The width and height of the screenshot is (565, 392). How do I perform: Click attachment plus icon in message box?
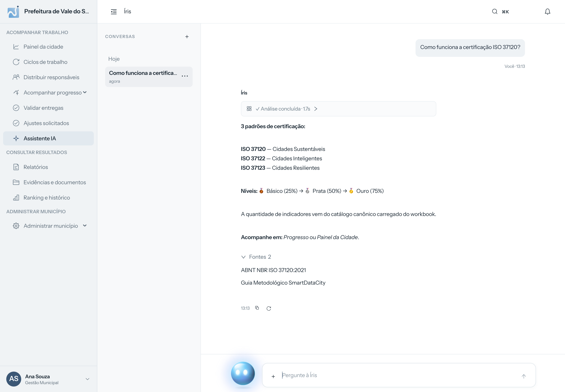[x=273, y=376]
